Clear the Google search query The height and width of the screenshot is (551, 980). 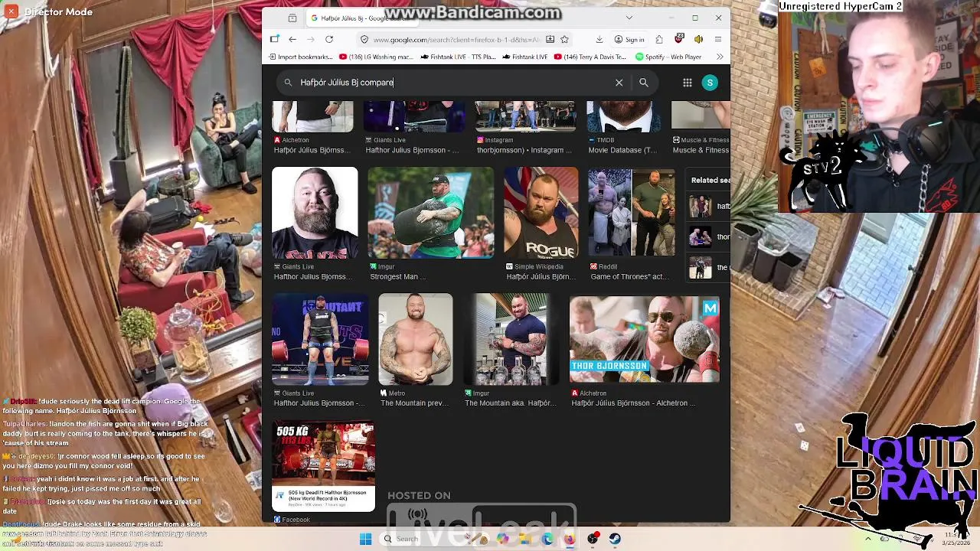(x=619, y=82)
